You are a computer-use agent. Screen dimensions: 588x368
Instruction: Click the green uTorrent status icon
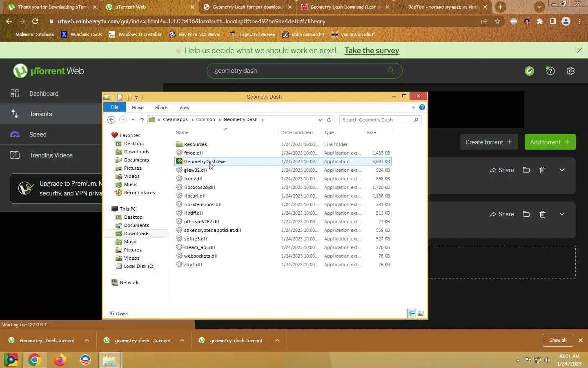pyautogui.click(x=529, y=71)
